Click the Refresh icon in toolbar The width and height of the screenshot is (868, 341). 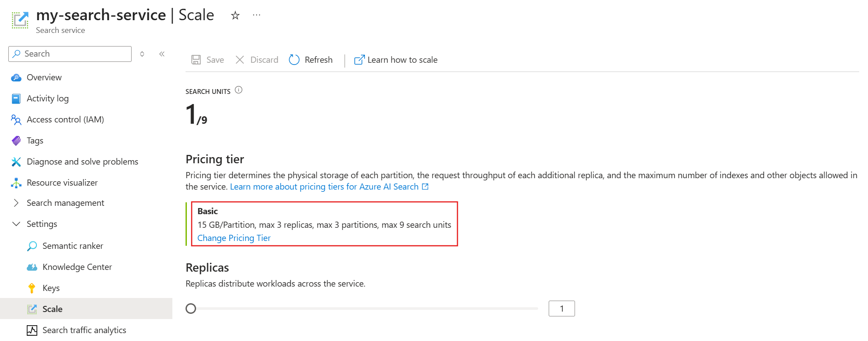point(294,60)
